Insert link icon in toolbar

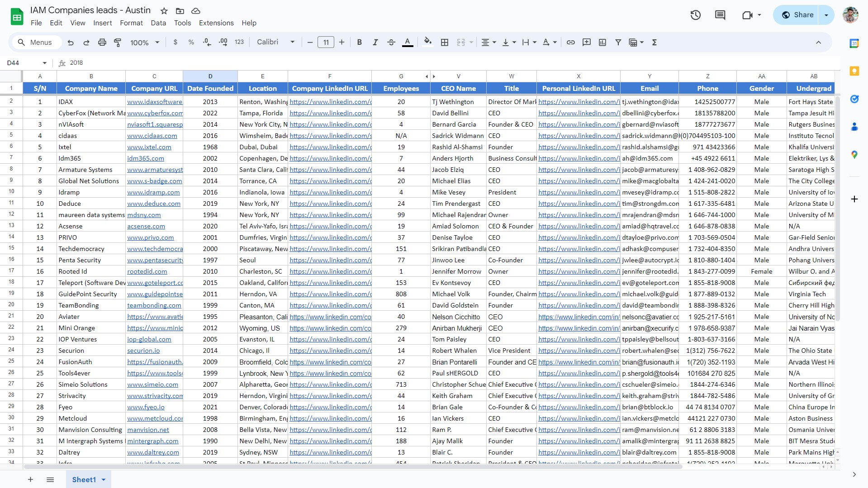tap(571, 43)
